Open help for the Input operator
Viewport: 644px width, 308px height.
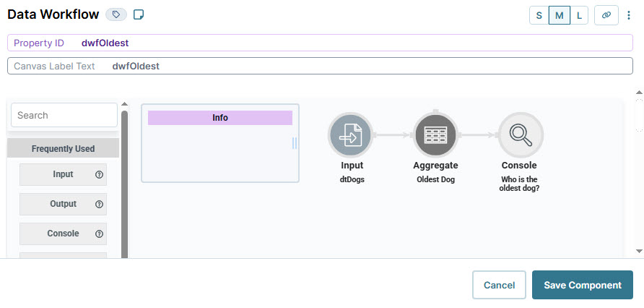99,175
